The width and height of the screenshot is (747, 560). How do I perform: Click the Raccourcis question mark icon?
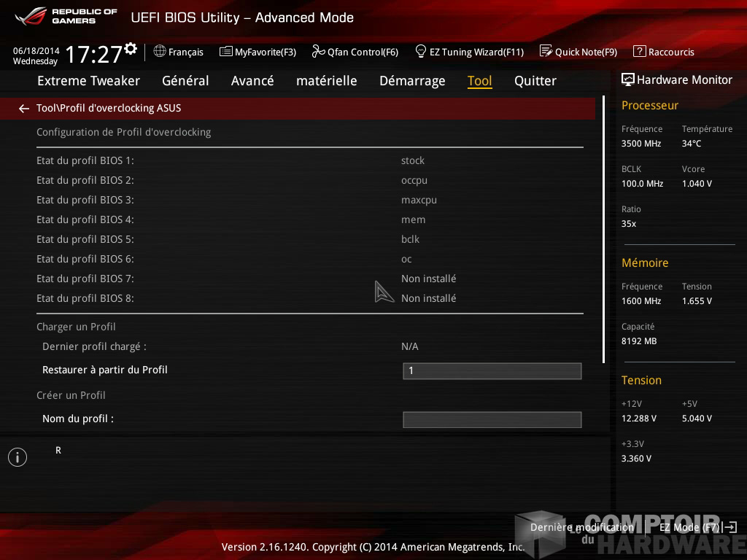coord(639,51)
